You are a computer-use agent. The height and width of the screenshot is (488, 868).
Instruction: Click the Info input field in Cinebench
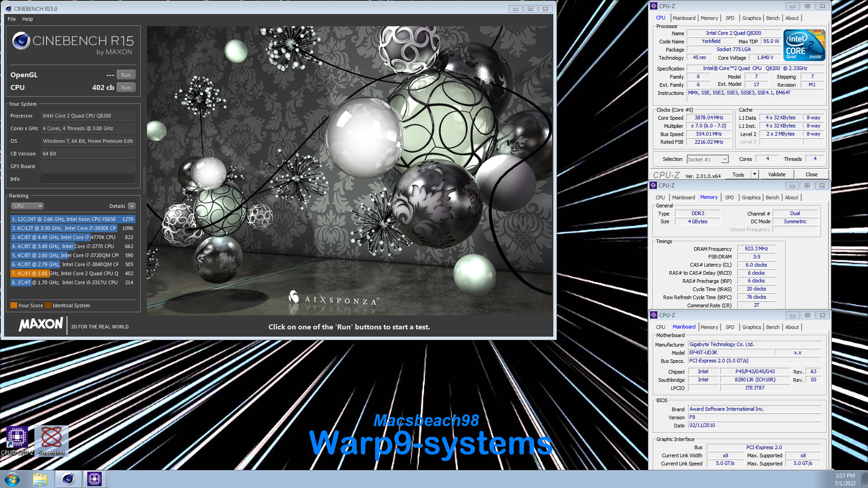click(88, 179)
